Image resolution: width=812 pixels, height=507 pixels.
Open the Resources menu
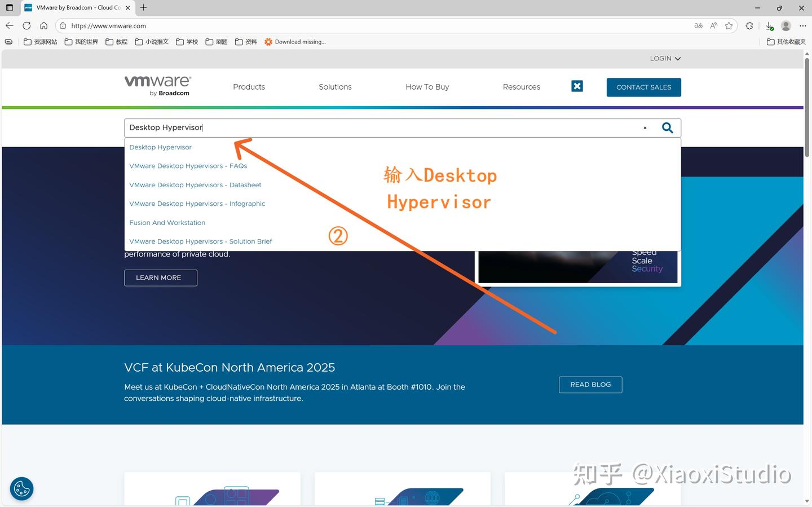click(x=522, y=87)
